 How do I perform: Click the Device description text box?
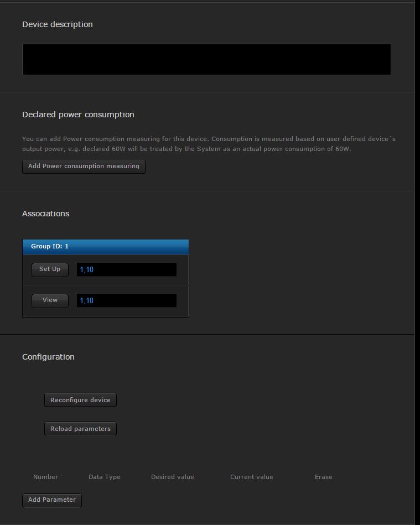[x=206, y=59]
